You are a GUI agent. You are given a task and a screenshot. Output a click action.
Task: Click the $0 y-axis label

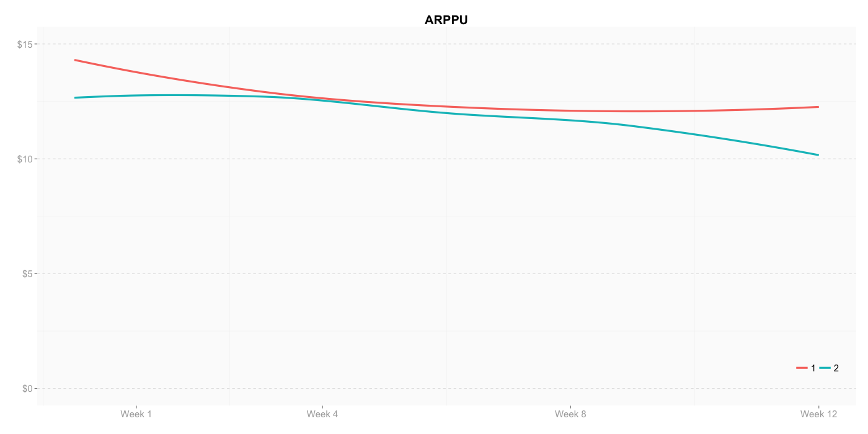coord(27,389)
